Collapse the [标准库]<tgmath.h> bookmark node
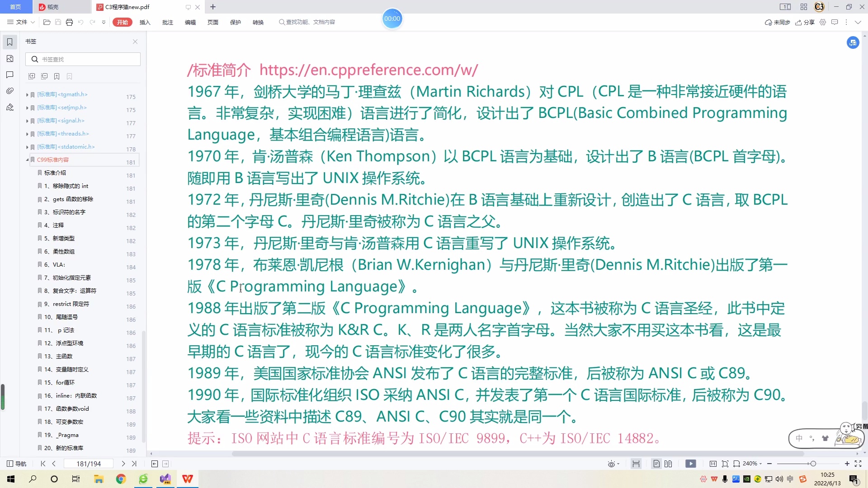868x488 pixels. tap(27, 95)
